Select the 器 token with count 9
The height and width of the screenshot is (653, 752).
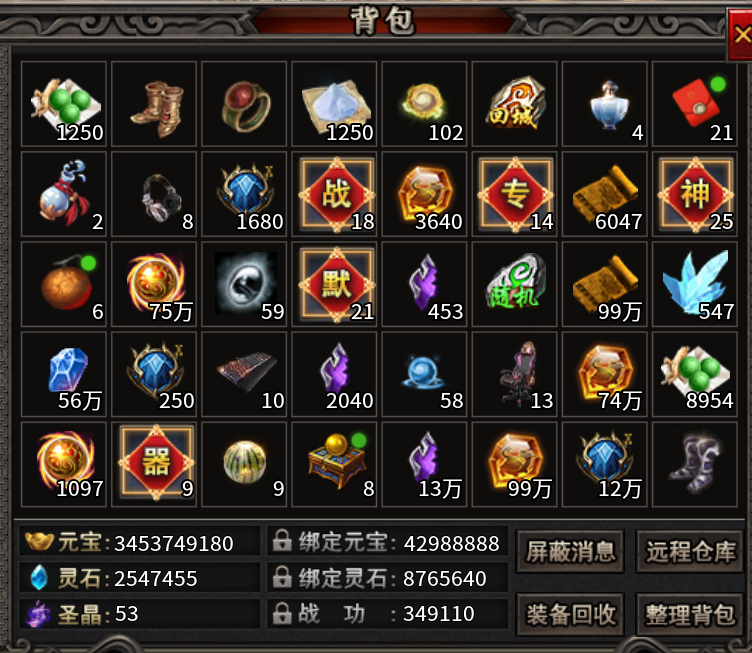click(x=154, y=464)
